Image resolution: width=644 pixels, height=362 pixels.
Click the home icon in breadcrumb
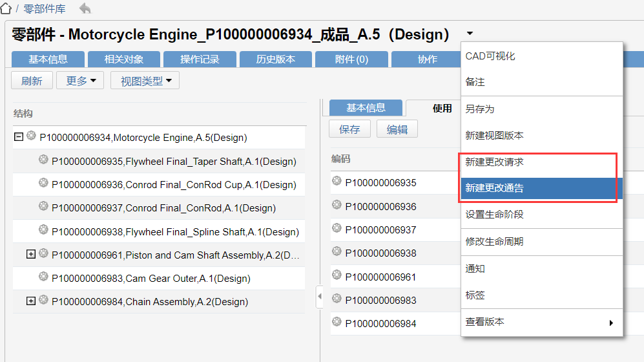coord(6,8)
